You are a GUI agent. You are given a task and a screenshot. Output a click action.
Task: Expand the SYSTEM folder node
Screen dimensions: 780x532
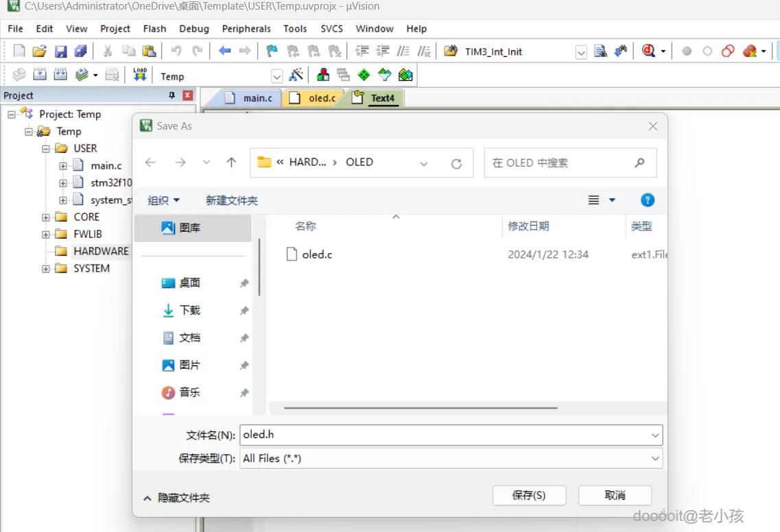tap(46, 269)
